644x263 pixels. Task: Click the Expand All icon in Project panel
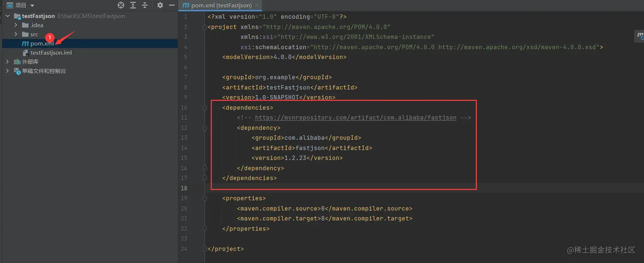click(x=133, y=5)
